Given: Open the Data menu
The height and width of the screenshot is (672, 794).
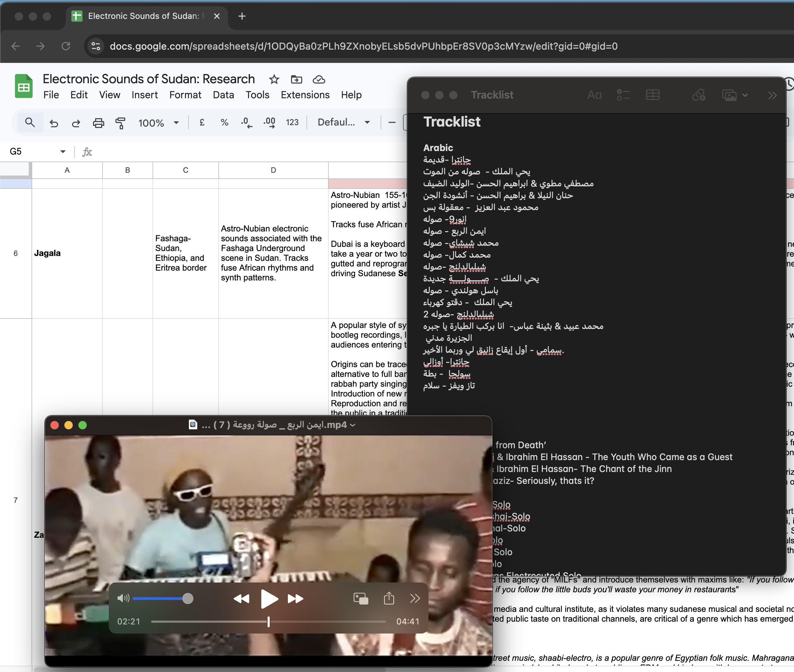Looking at the screenshot, I should tap(224, 95).
